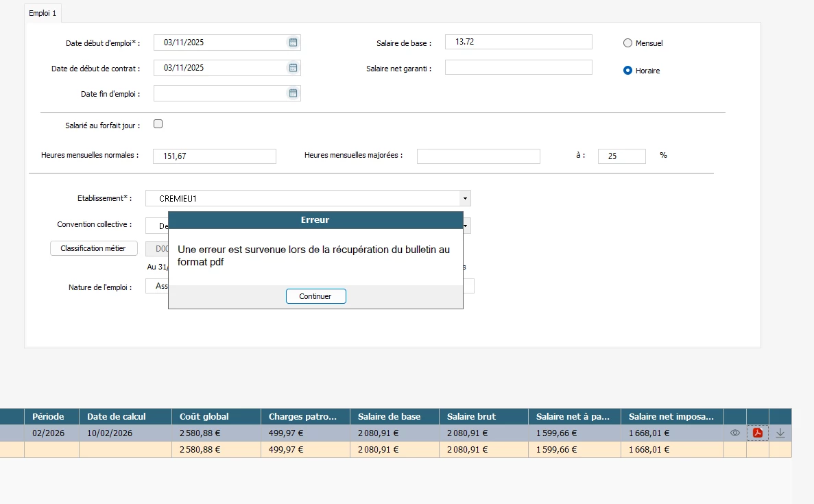Focus the Salaire de base field
The width and height of the screenshot is (814, 504).
(518, 42)
